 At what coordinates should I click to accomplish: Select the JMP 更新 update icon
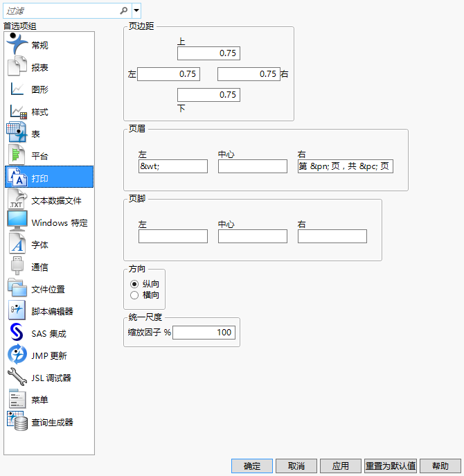coord(17,354)
